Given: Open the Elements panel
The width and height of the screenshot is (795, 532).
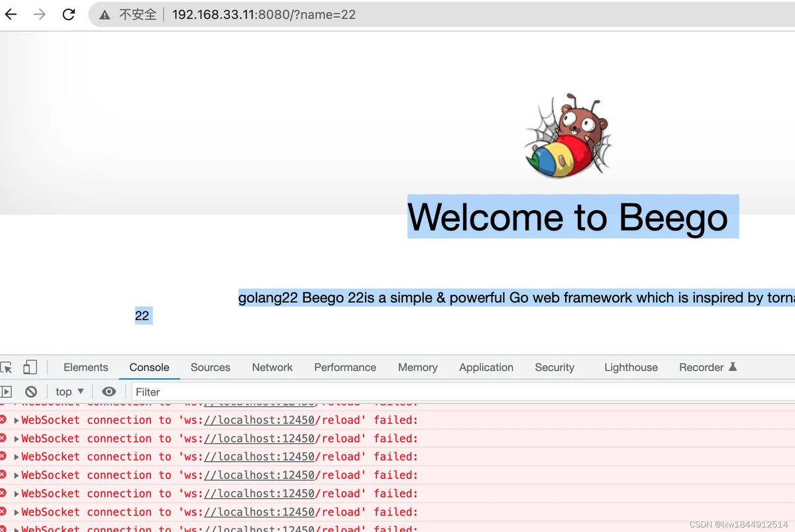Looking at the screenshot, I should 85,367.
